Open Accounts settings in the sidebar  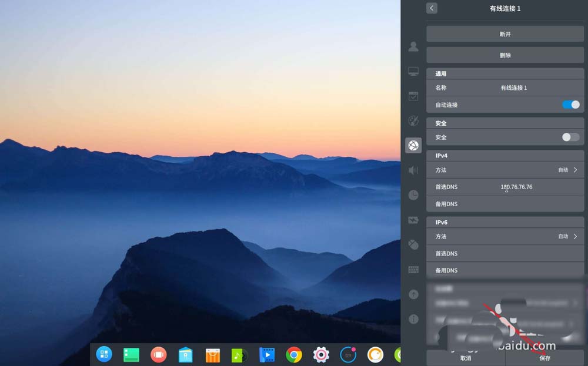pyautogui.click(x=413, y=46)
